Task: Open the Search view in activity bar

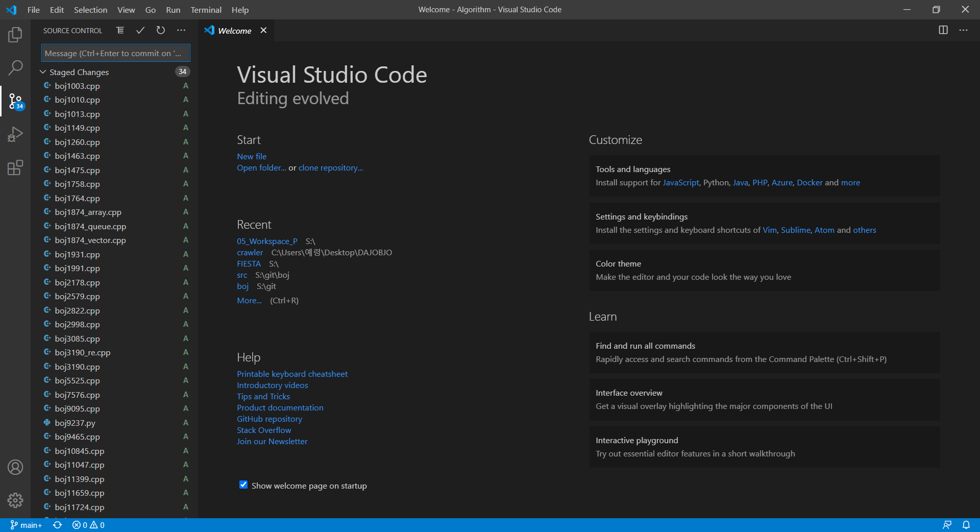Action: pos(15,67)
